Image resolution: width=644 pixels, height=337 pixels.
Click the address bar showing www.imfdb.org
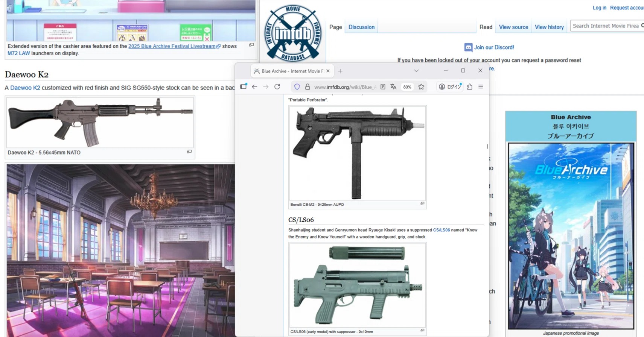pyautogui.click(x=345, y=87)
